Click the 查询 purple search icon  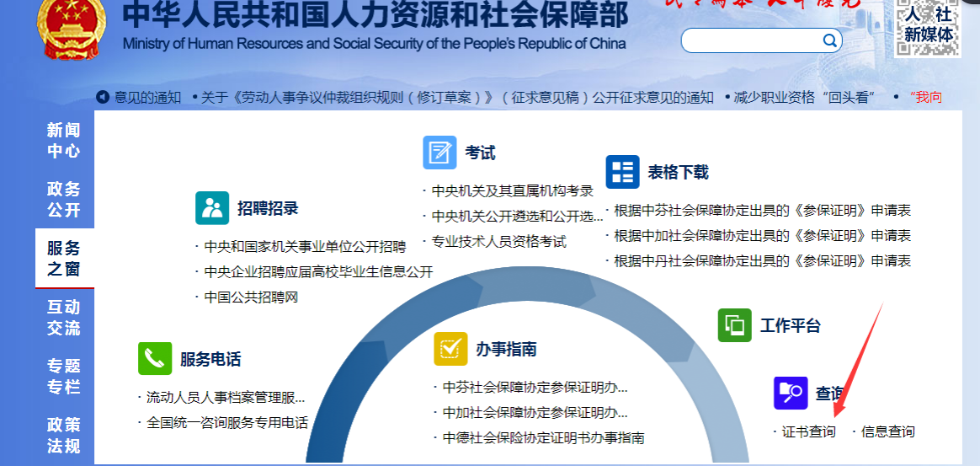click(790, 393)
